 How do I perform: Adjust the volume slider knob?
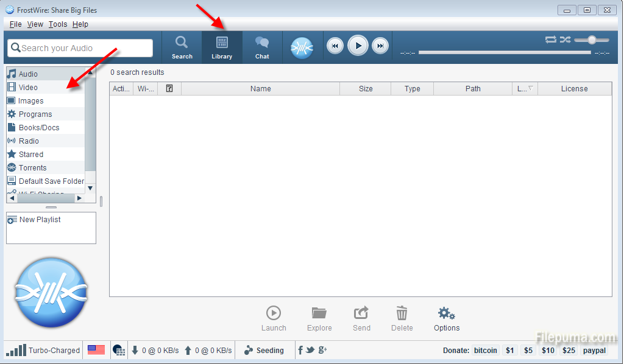coord(591,40)
